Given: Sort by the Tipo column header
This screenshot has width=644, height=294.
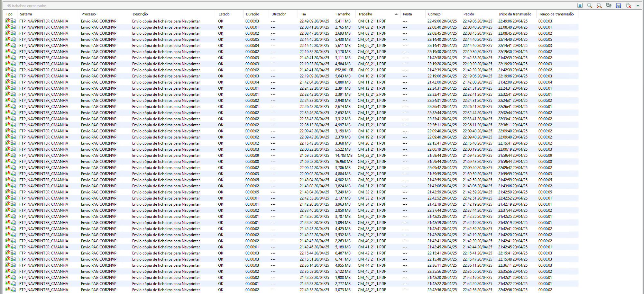Looking at the screenshot, I should [x=10, y=14].
